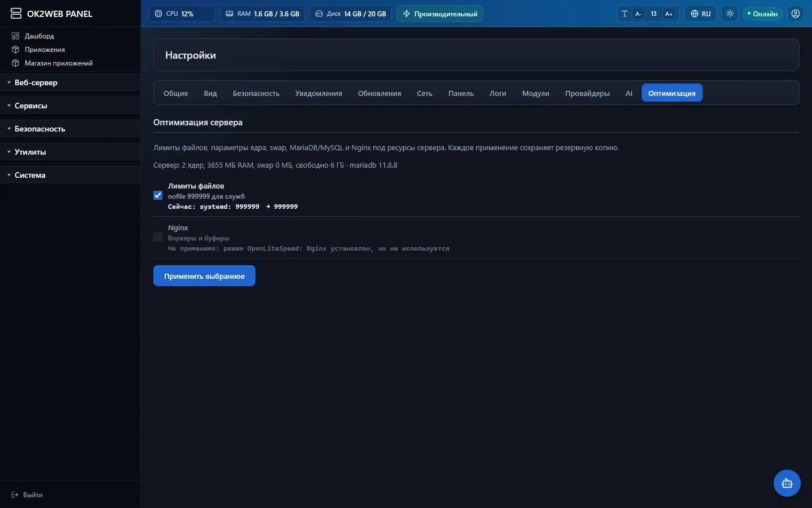Open the RU language selector
Image resolution: width=812 pixels, height=508 pixels.
[x=700, y=14]
